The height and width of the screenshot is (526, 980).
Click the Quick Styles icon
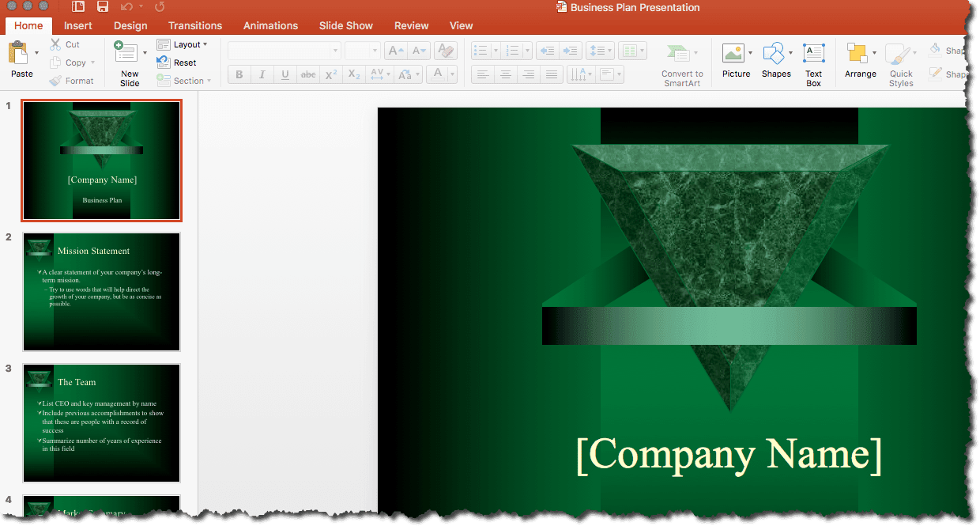tap(899, 55)
